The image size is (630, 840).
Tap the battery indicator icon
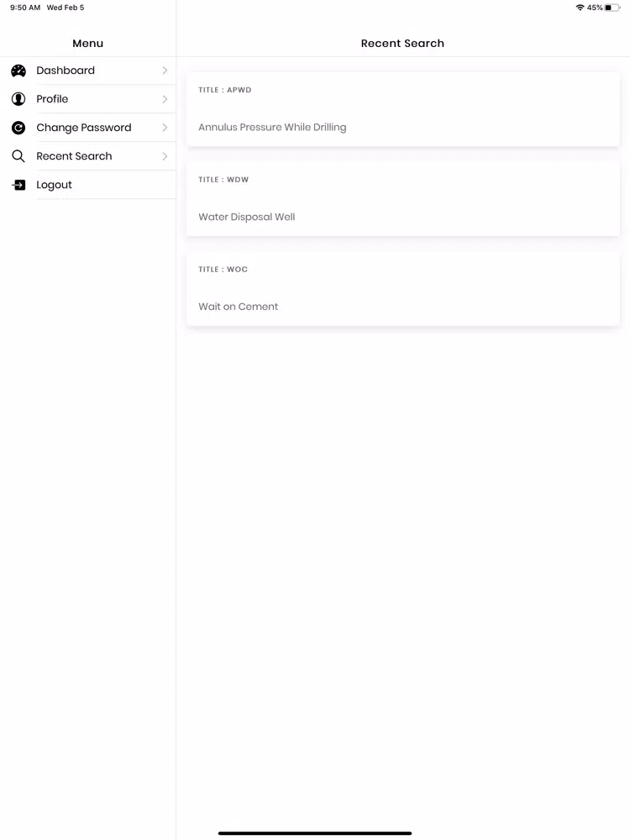612,8
